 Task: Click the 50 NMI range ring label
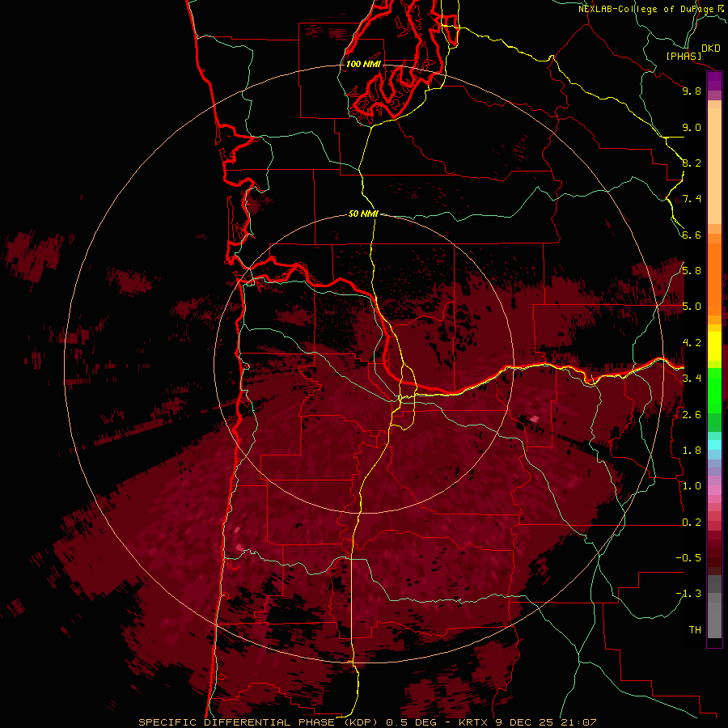363,214
